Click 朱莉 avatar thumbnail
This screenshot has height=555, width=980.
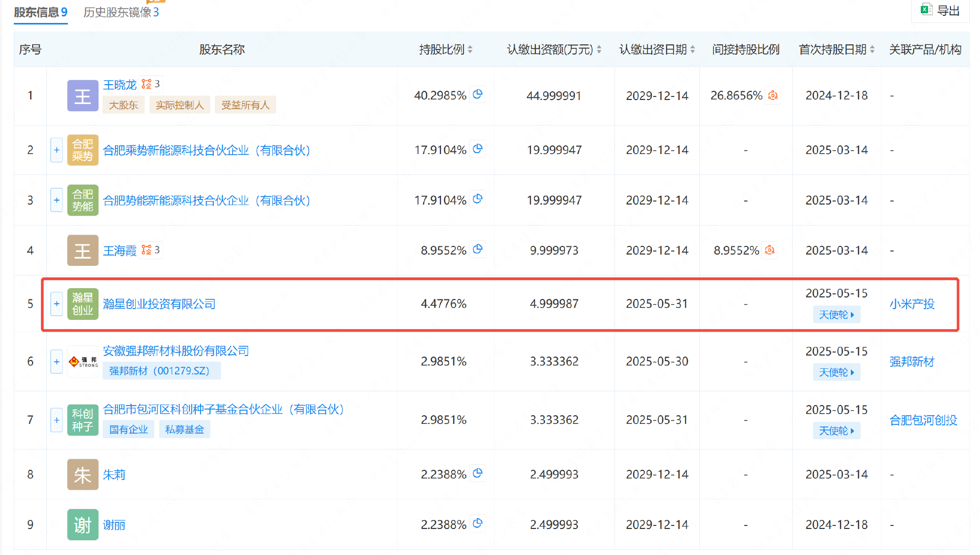tap(83, 474)
